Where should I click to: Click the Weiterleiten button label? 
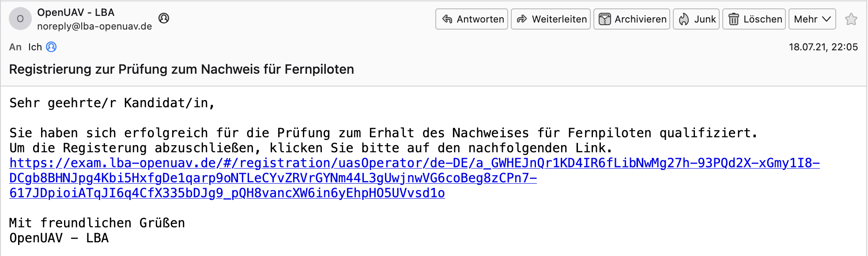coord(559,19)
